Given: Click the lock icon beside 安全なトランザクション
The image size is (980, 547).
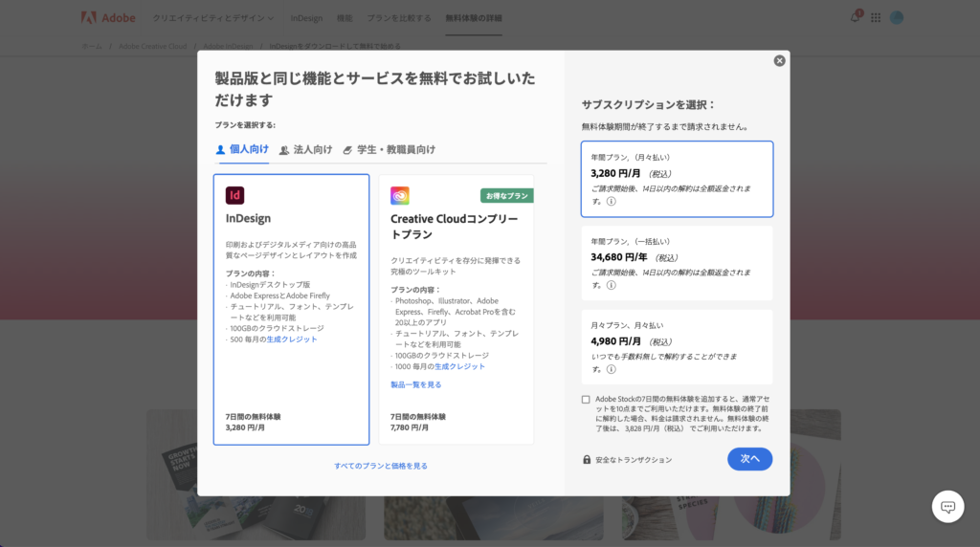Looking at the screenshot, I should point(587,460).
